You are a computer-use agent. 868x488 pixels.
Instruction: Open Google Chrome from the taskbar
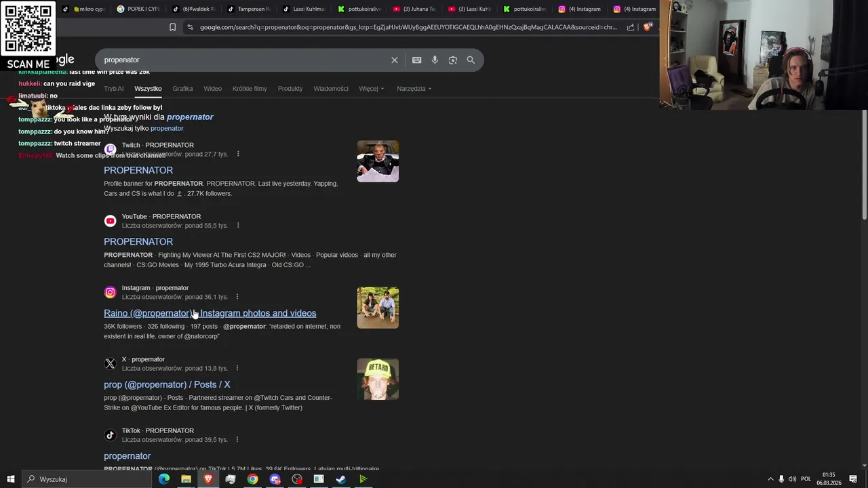coord(252,479)
